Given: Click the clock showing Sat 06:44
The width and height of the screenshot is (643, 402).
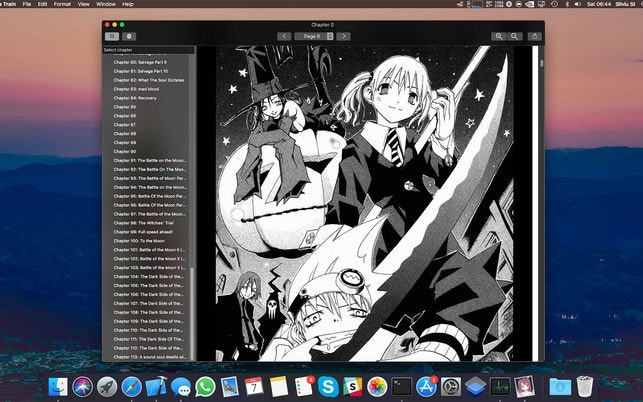Looking at the screenshot, I should click(599, 4).
